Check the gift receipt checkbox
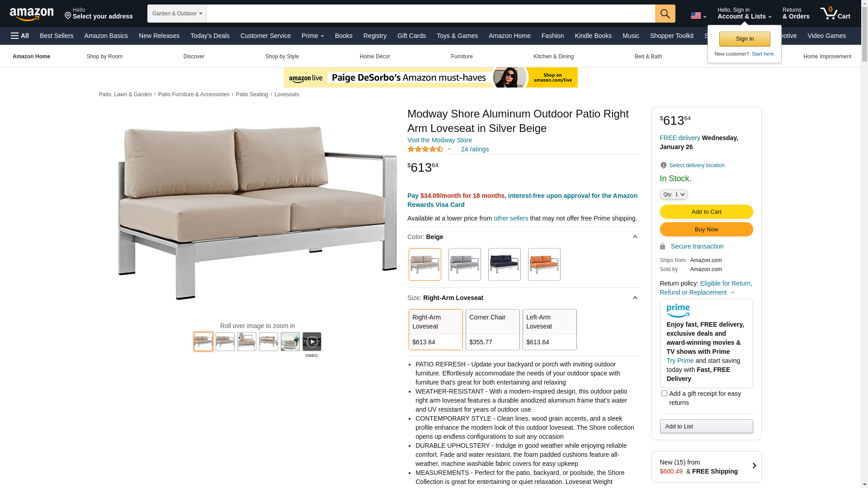This screenshot has height=488, width=868. pos(664,394)
